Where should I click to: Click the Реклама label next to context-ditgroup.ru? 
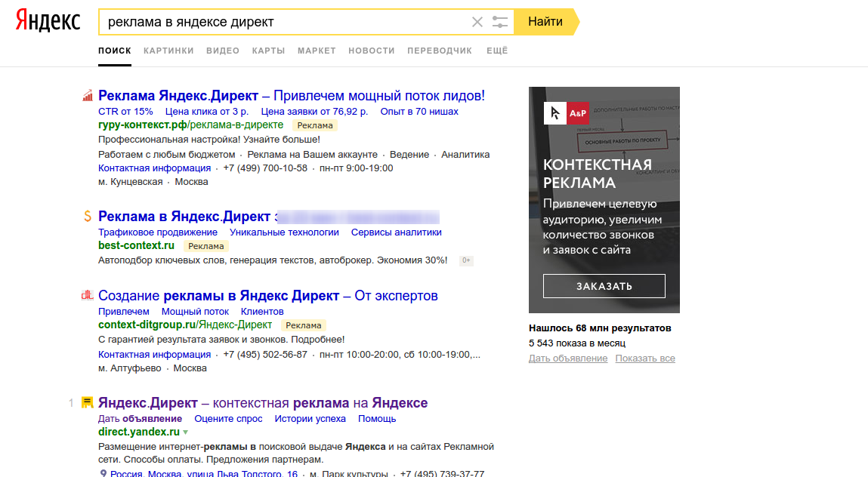[x=304, y=325]
